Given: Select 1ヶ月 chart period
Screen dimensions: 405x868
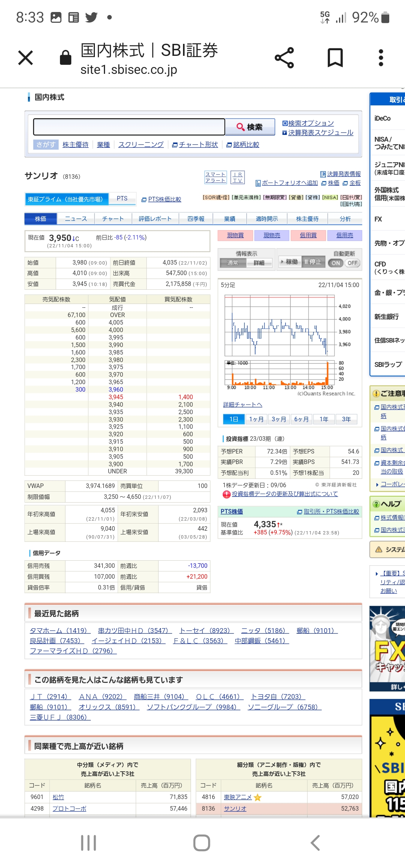Looking at the screenshot, I should (256, 419).
